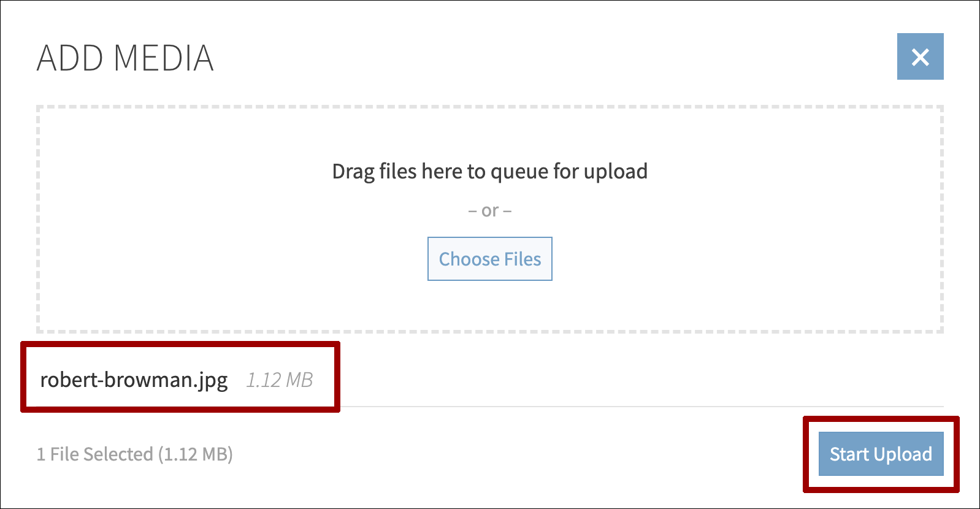This screenshot has height=509, width=980.
Task: Click the file size label 1.12 MB
Action: pos(280,380)
